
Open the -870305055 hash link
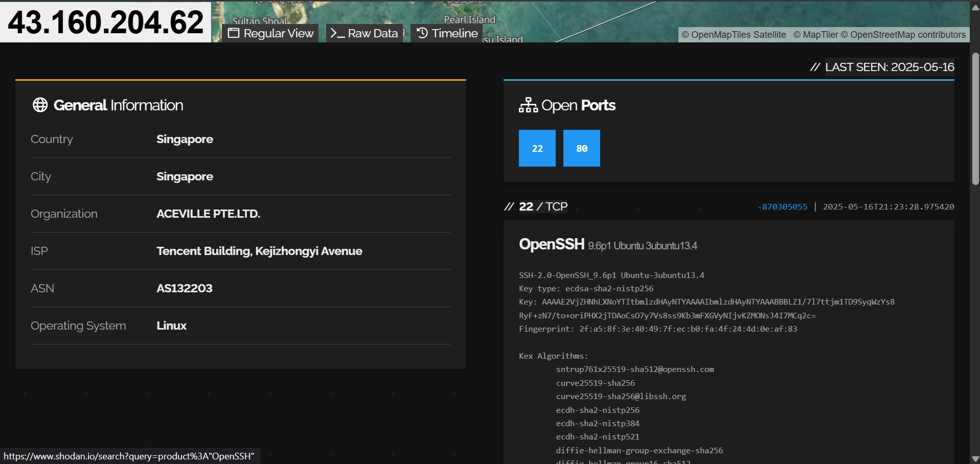[x=783, y=207]
